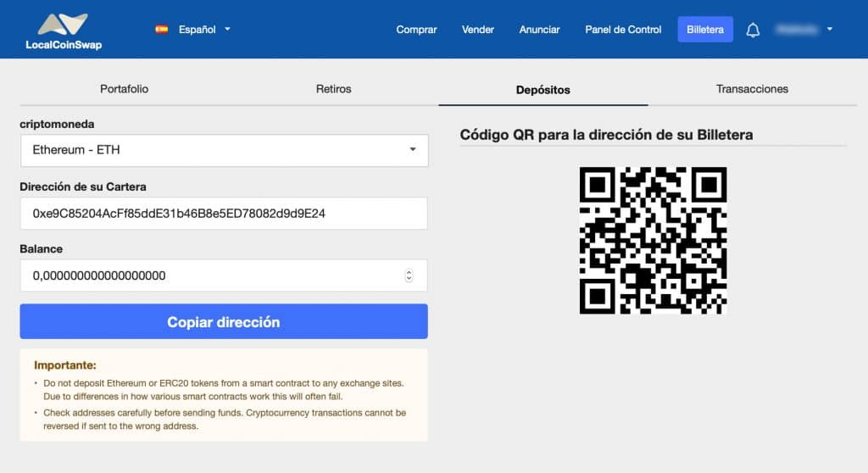Viewport: 868px width, 473px height.
Task: Click the Spanish flag icon
Action: pos(162,30)
